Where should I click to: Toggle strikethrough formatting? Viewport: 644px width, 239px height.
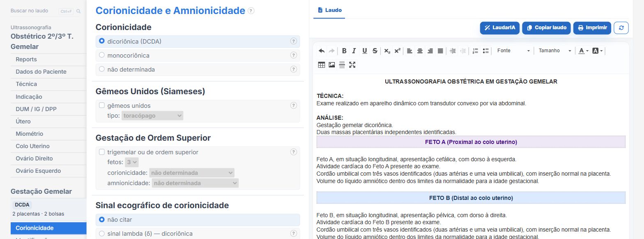[375, 51]
